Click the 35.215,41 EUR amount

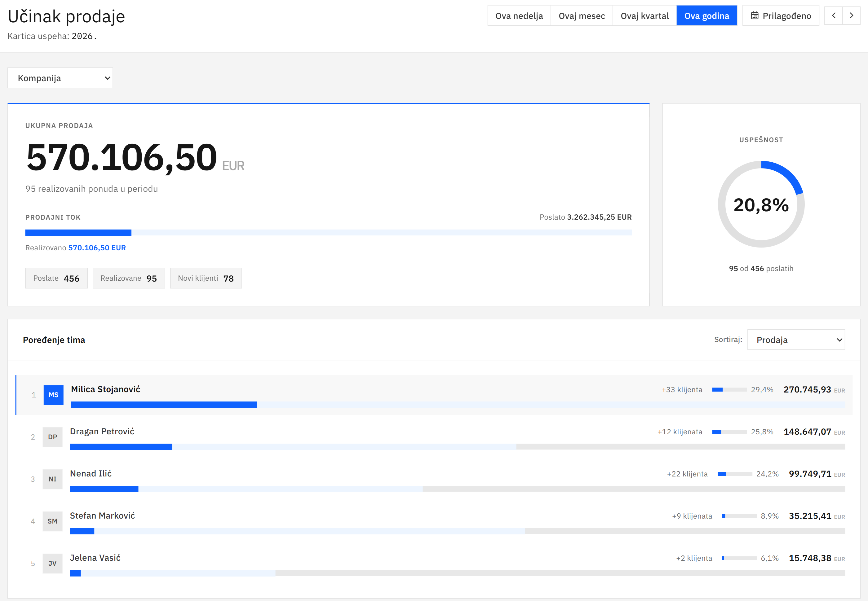tap(817, 516)
